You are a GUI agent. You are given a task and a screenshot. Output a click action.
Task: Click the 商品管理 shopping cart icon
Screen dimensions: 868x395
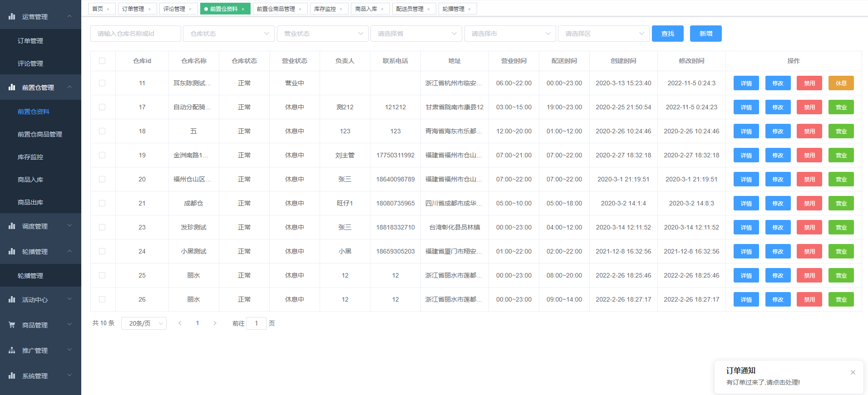point(12,325)
